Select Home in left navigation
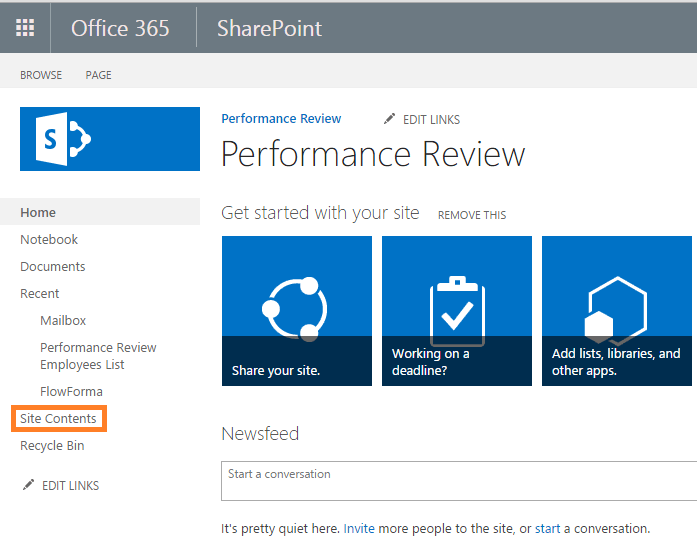The height and width of the screenshot is (555, 697). [x=38, y=212]
